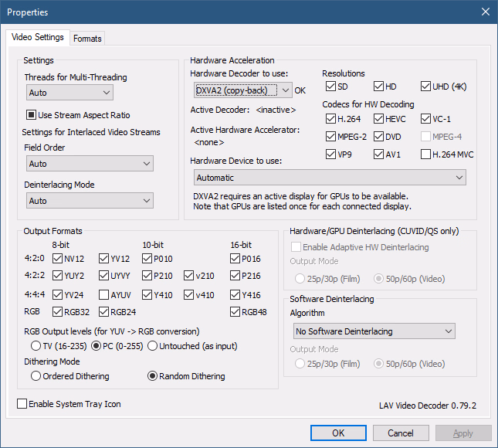
Task: Uncheck the NV12 output format
Action: click(58, 259)
